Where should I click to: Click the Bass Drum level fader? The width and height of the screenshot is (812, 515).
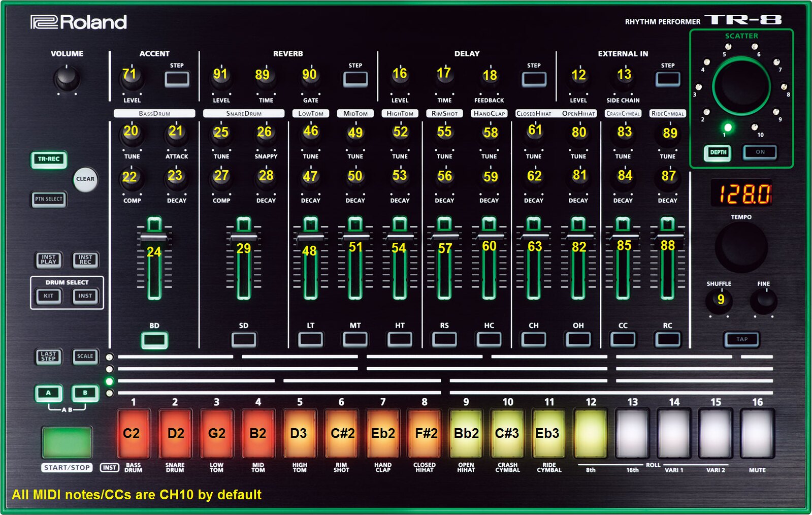(x=154, y=238)
